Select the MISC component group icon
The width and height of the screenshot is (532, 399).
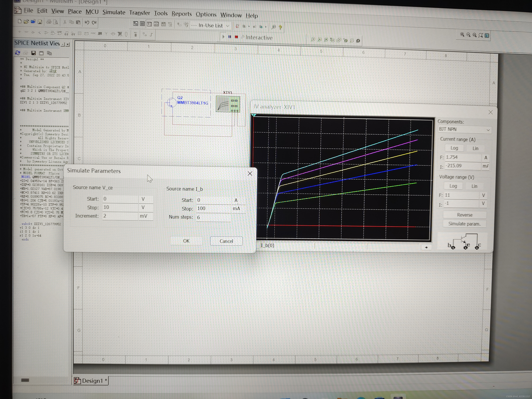coord(93,33)
